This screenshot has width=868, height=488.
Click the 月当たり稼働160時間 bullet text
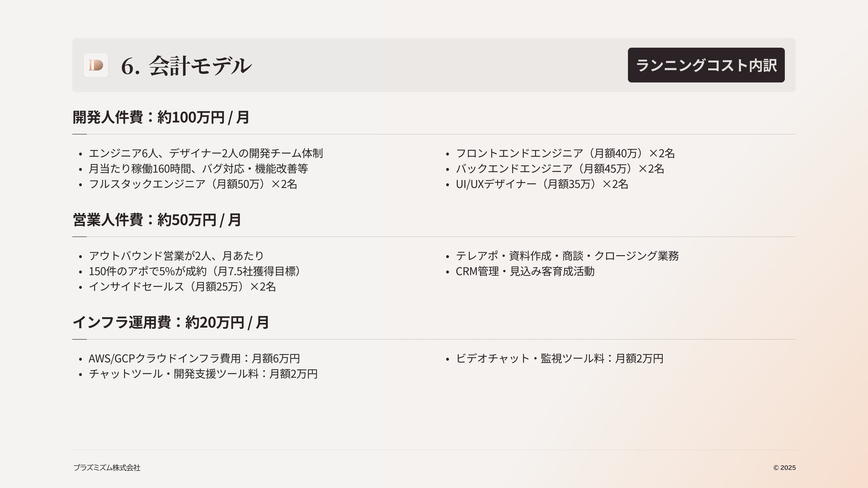point(198,169)
